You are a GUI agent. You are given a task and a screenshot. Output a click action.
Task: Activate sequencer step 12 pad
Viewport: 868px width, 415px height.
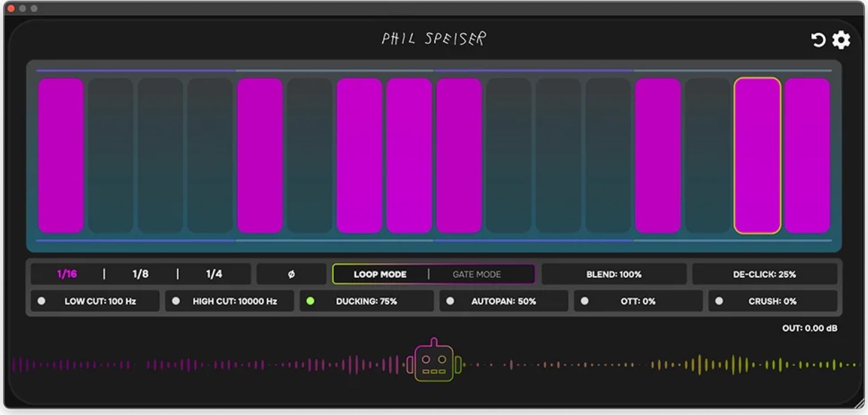(608, 155)
